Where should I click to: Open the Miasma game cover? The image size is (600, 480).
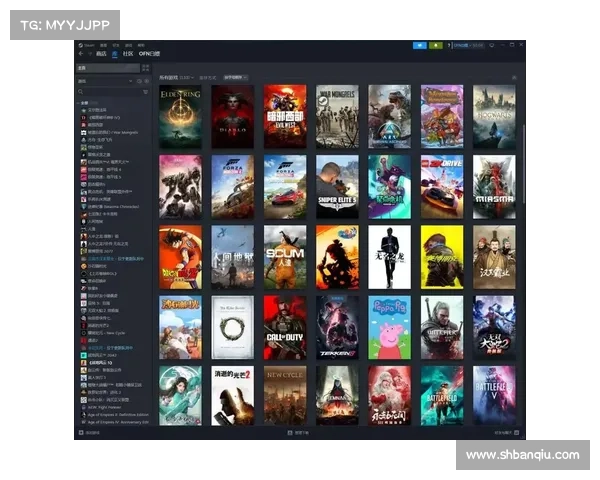pos(494,187)
